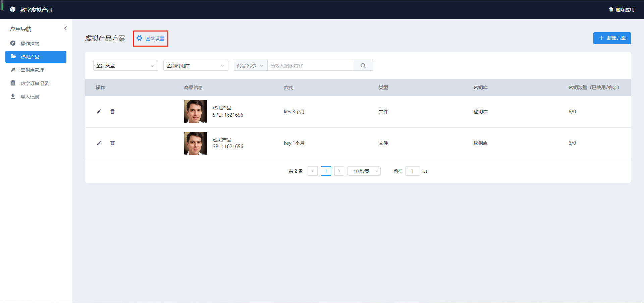The image size is (644, 303).
Task: Select 虚拟产品 sidebar item
Action: pos(36,57)
